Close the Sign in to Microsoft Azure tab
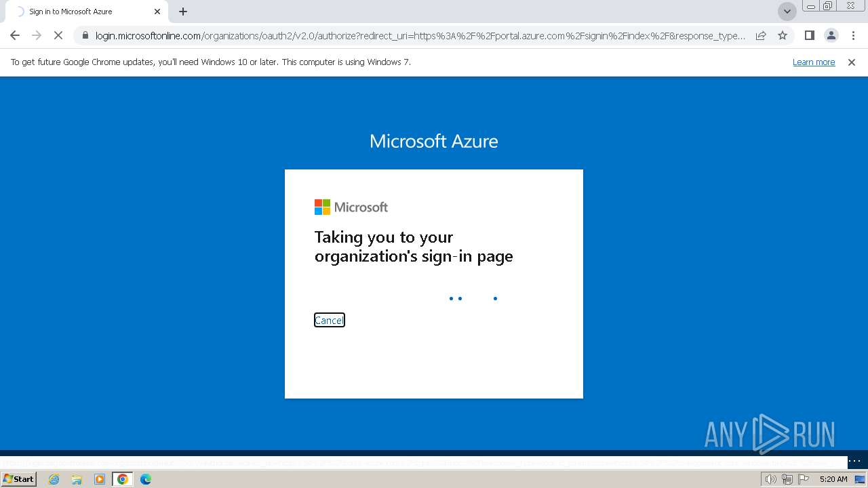Viewport: 868px width, 488px height. click(157, 12)
